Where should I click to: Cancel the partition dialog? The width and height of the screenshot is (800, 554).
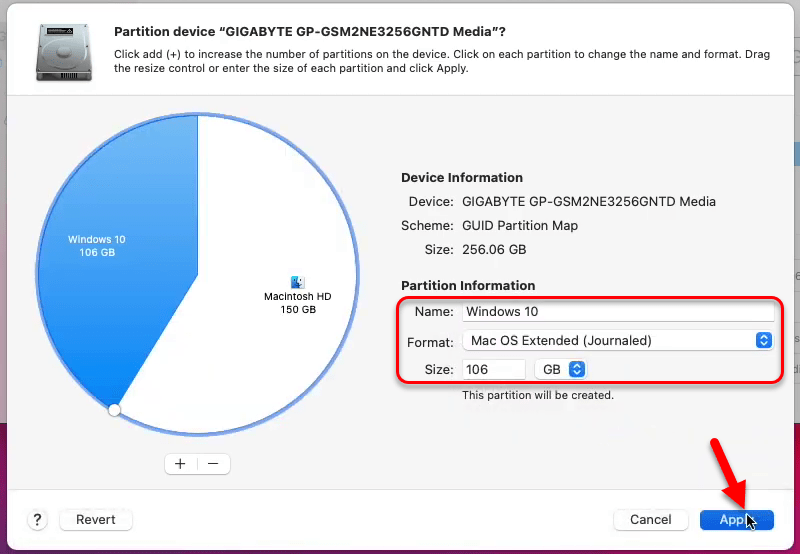click(650, 520)
